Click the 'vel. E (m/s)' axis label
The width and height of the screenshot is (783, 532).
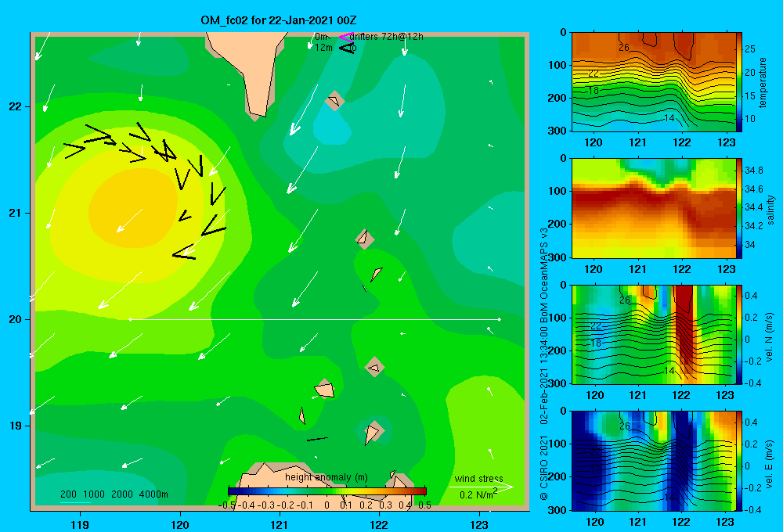click(x=769, y=464)
